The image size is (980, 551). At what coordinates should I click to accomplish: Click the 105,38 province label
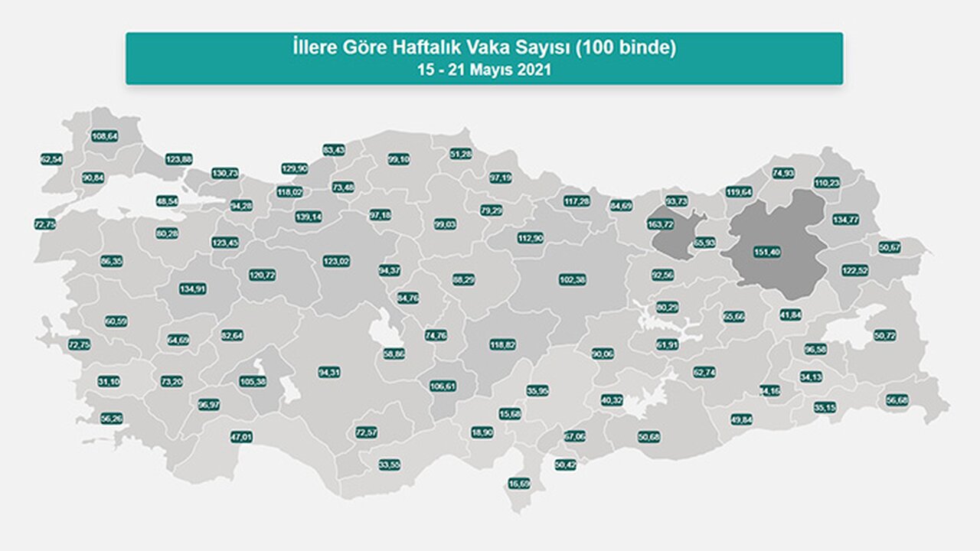pyautogui.click(x=252, y=381)
